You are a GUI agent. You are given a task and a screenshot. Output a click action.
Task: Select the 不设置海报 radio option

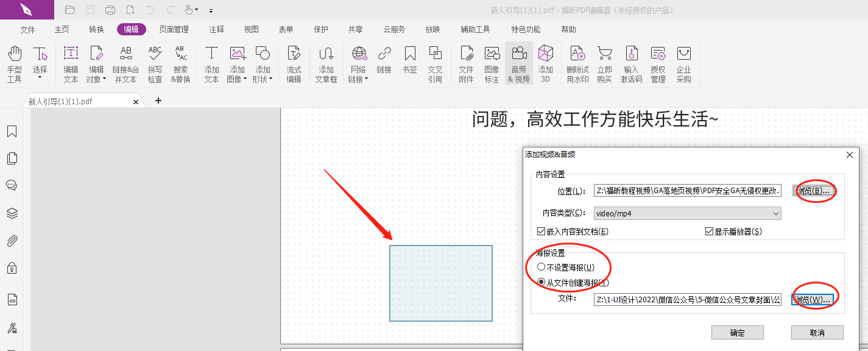click(x=541, y=267)
